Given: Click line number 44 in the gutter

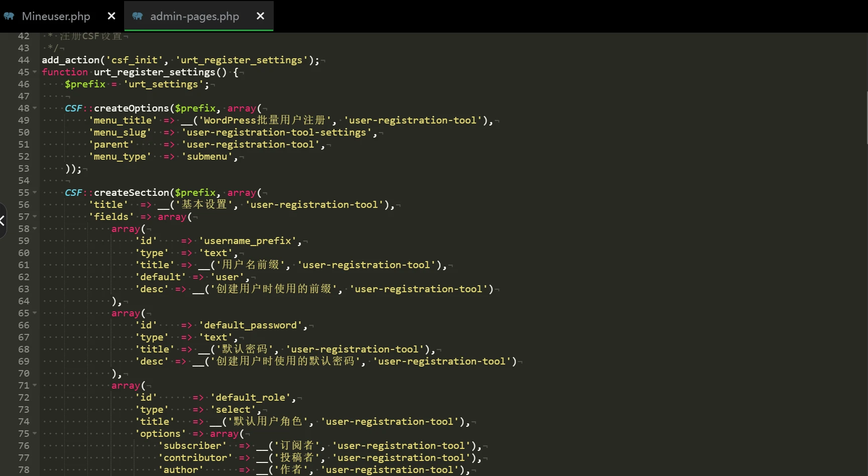Looking at the screenshot, I should [24, 60].
